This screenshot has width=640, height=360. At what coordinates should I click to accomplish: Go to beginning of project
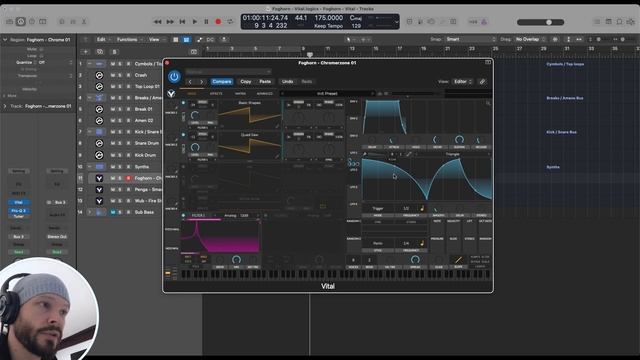click(182, 22)
